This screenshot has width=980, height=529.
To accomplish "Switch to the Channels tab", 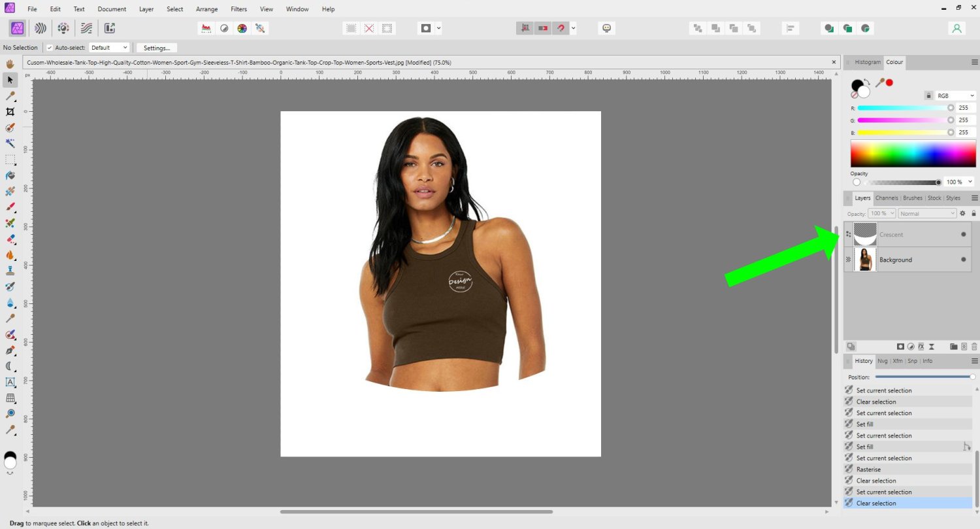I will [886, 198].
